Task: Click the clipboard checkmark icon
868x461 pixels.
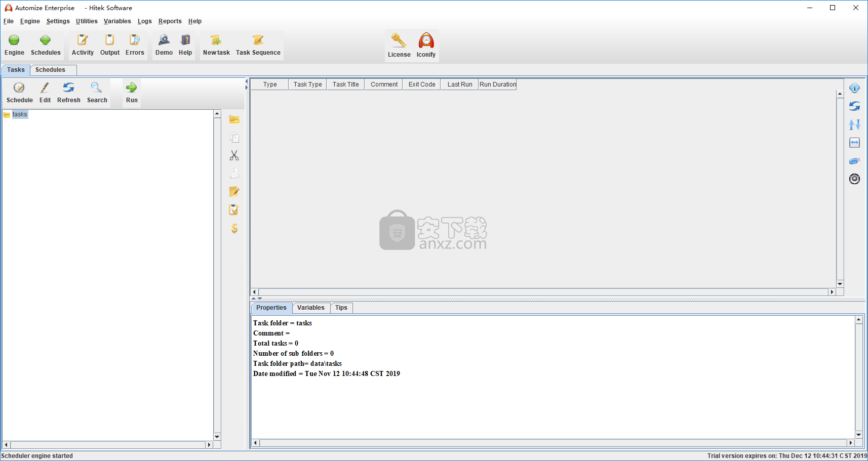Action: pyautogui.click(x=234, y=209)
